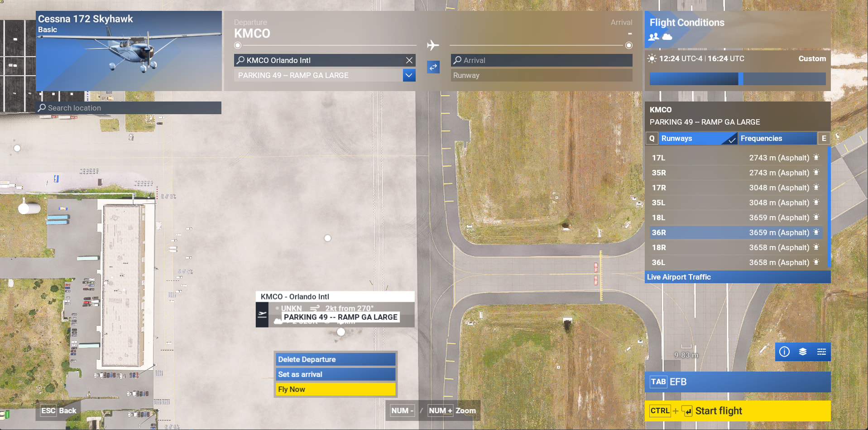Viewport: 868px width, 430px height.
Task: Click the KMCO Orlando Intl departure search field
Action: (x=325, y=60)
